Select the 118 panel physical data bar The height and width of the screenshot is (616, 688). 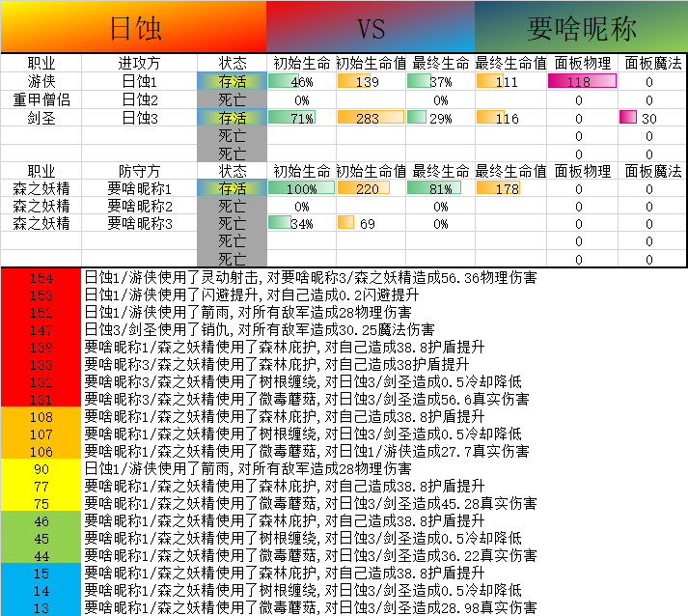[x=581, y=82]
